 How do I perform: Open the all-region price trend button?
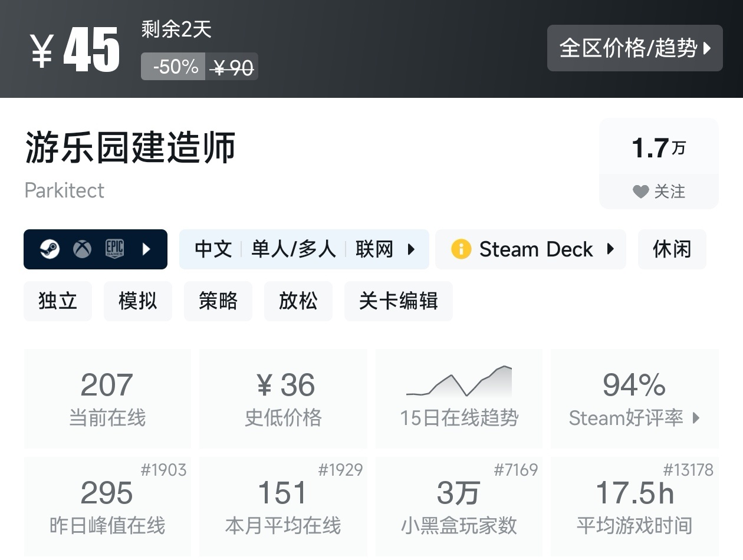634,48
